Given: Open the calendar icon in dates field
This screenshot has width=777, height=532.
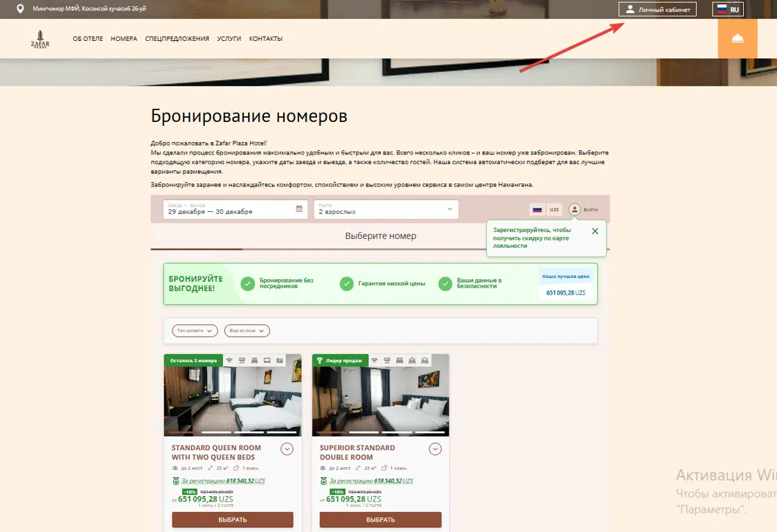Looking at the screenshot, I should click(x=299, y=209).
